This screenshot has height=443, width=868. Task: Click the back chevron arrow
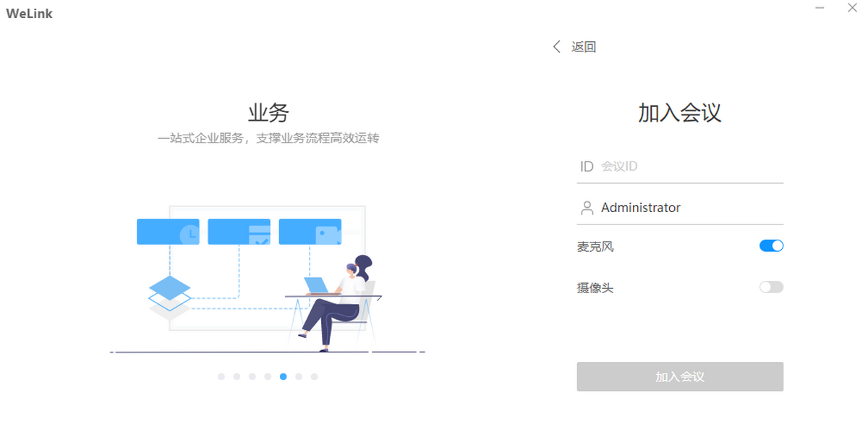pyautogui.click(x=556, y=47)
